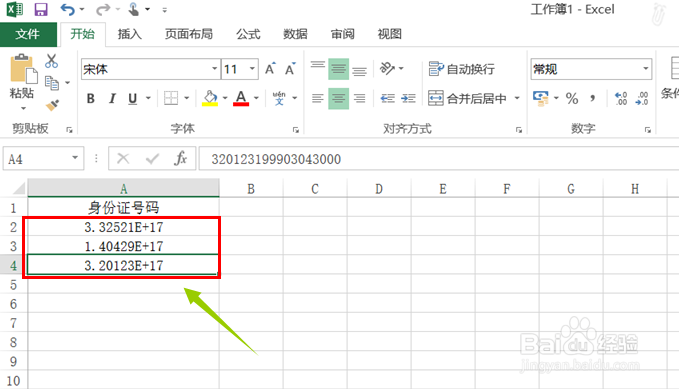679x389 pixels.
Task: Click the select-all corner triangle
Action: coord(19,189)
